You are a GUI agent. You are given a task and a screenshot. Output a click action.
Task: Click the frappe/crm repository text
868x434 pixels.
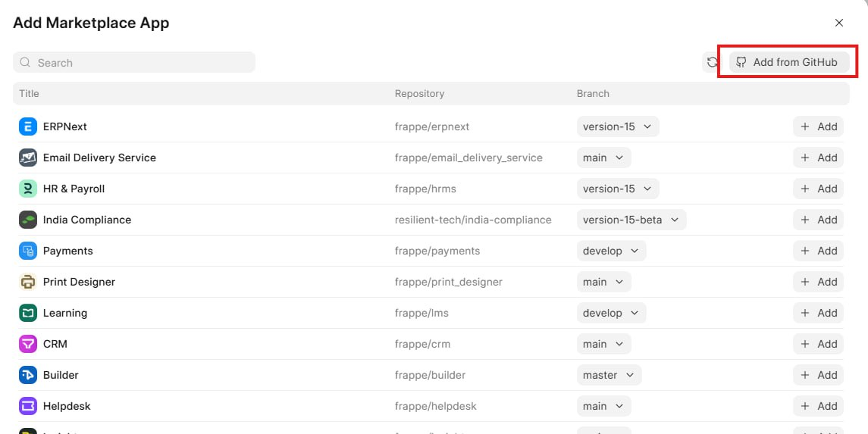click(x=422, y=343)
